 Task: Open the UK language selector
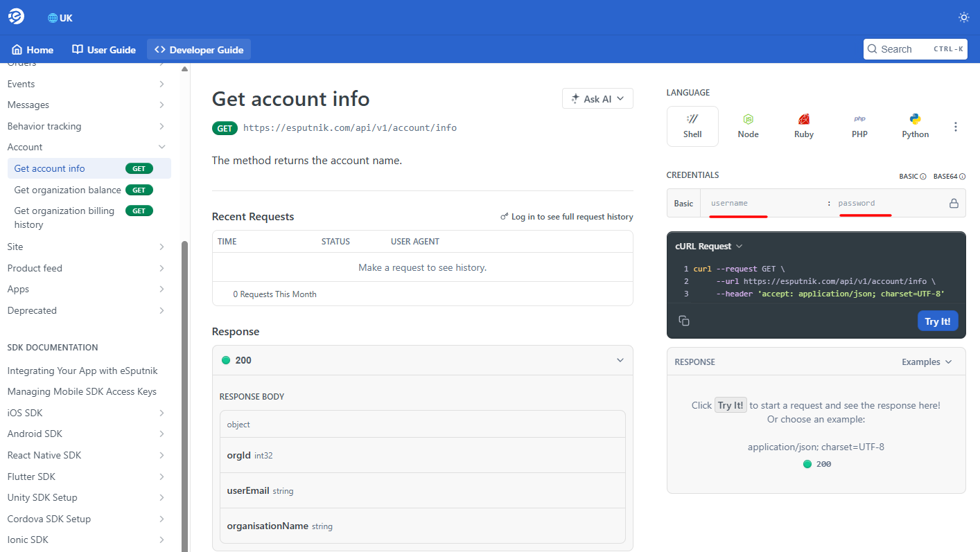click(x=60, y=18)
